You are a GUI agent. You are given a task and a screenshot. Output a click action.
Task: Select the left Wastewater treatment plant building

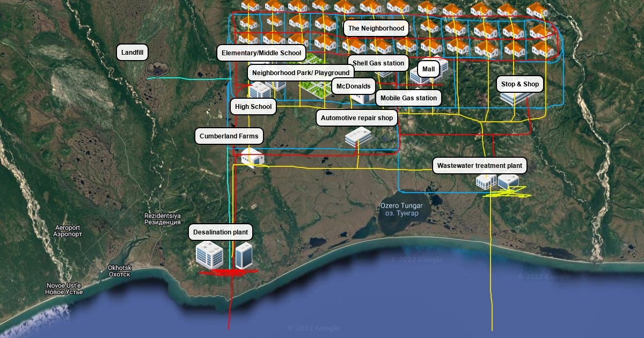(486, 182)
